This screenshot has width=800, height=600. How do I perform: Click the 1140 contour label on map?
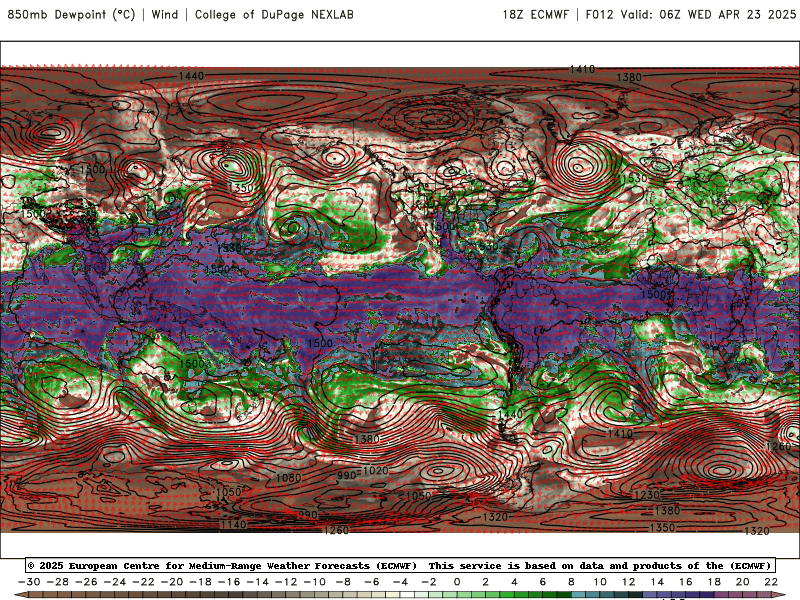pos(234,524)
